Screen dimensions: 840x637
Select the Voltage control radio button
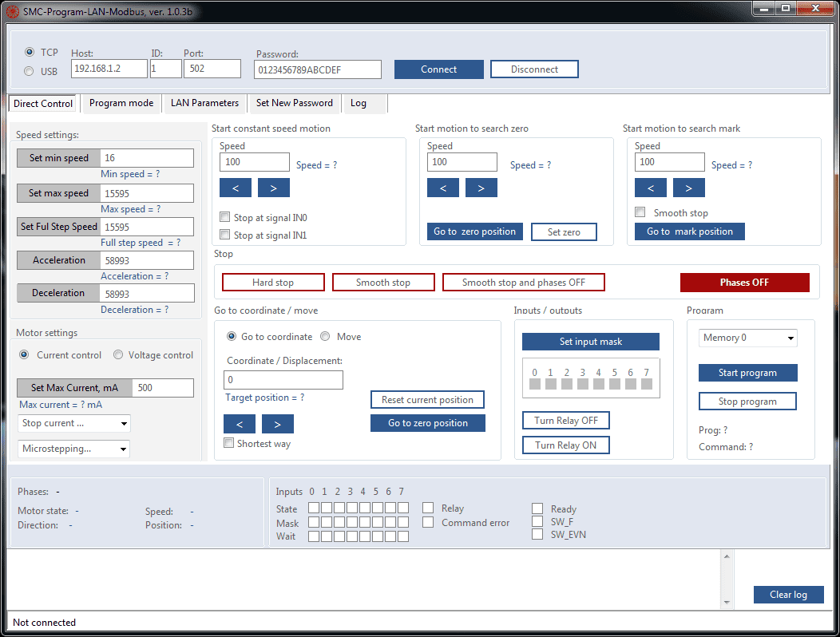click(x=120, y=354)
